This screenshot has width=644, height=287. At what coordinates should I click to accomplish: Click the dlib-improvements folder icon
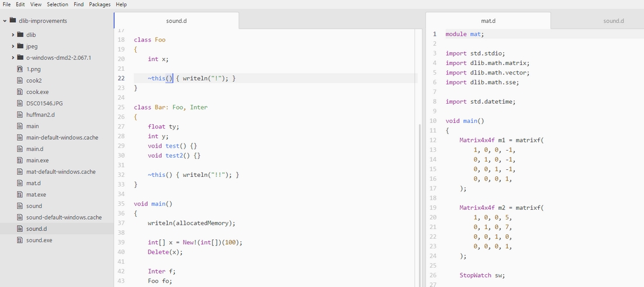pyautogui.click(x=12, y=20)
